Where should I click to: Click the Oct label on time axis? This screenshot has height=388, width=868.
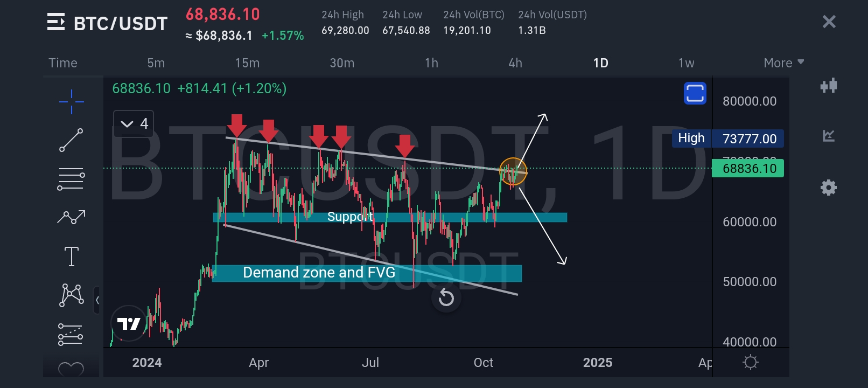click(x=484, y=363)
